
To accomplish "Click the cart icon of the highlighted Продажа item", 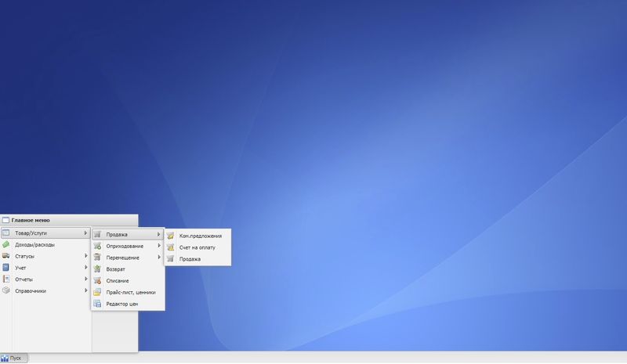I will point(97,234).
